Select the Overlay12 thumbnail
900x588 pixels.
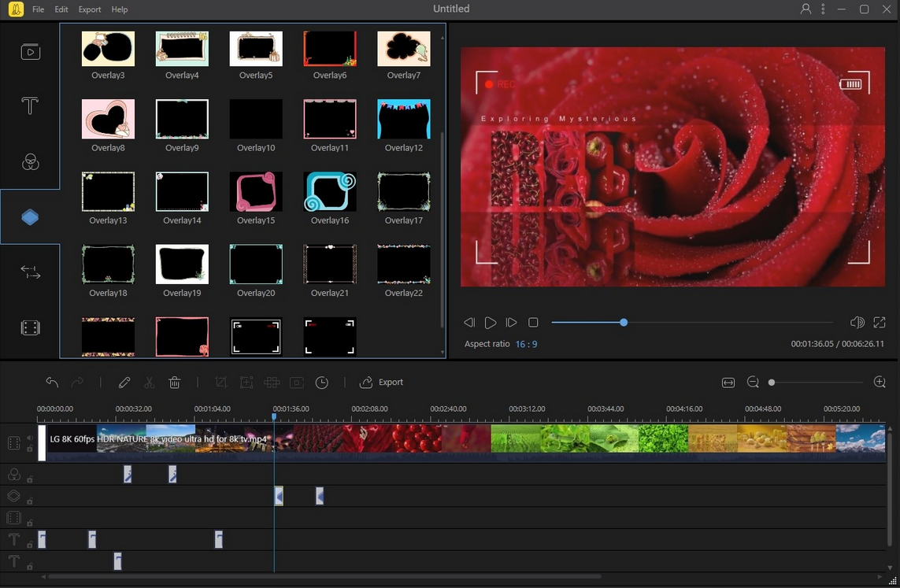(403, 119)
